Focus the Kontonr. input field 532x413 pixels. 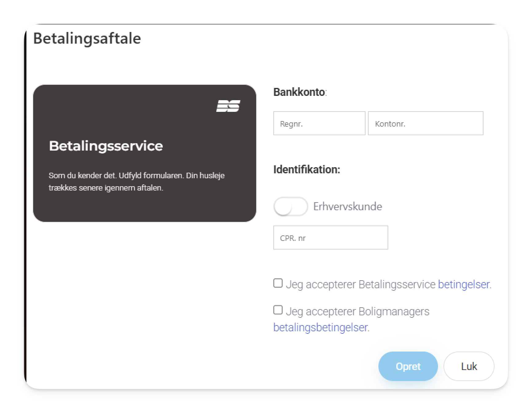tap(425, 123)
